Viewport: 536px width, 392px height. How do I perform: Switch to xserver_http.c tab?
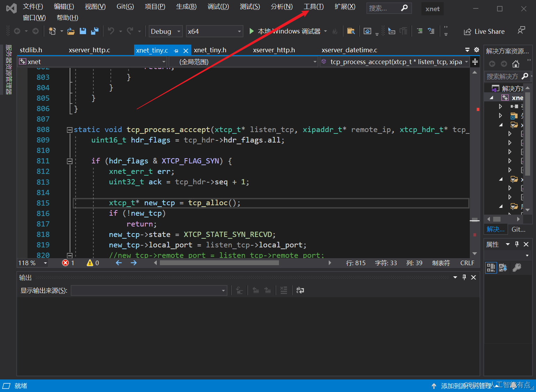tap(90, 50)
